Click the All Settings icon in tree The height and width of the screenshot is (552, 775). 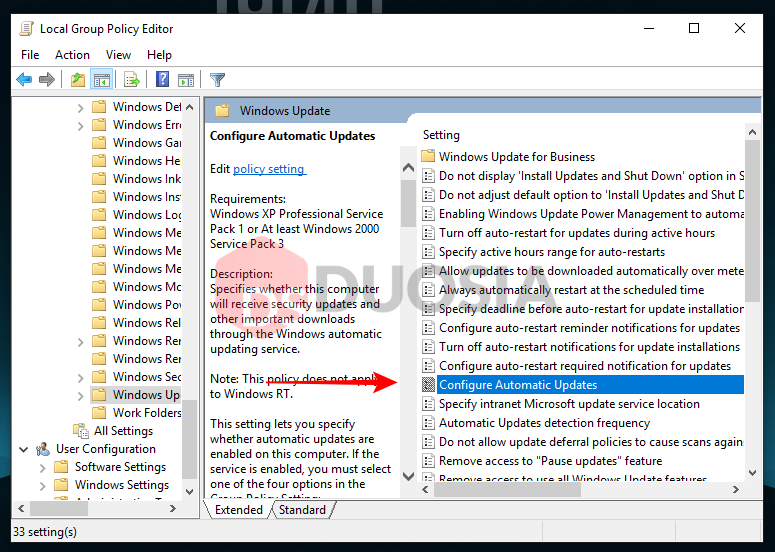point(80,430)
